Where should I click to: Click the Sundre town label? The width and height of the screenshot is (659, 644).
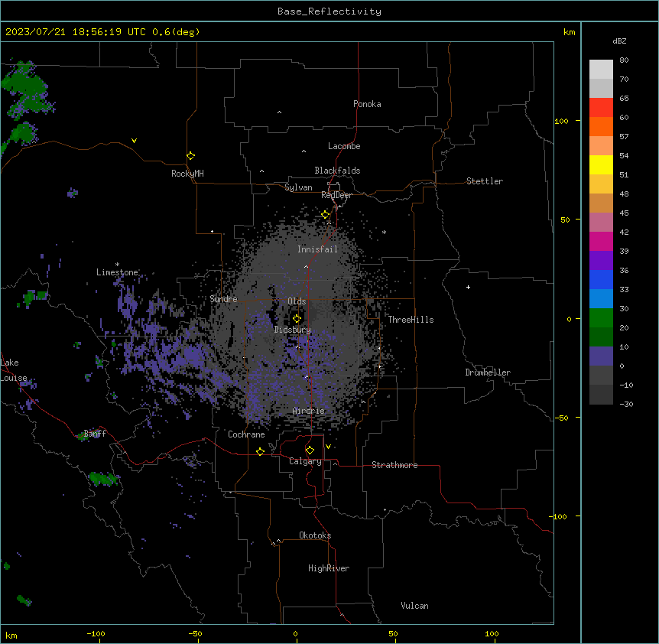pyautogui.click(x=223, y=299)
